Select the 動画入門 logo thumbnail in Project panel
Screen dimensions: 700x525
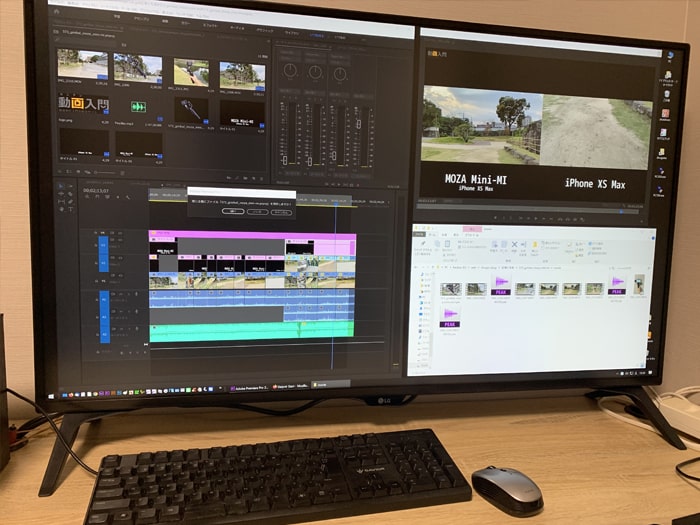tap(83, 104)
